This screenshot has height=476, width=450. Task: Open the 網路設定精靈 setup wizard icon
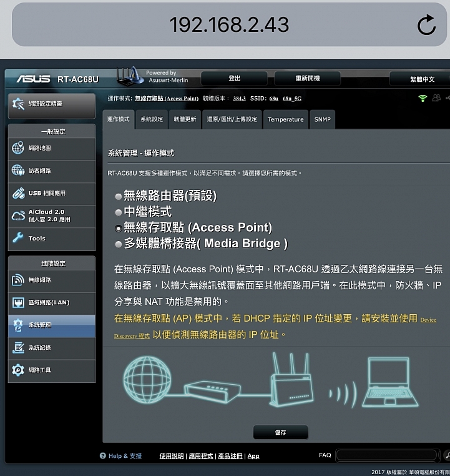click(18, 104)
